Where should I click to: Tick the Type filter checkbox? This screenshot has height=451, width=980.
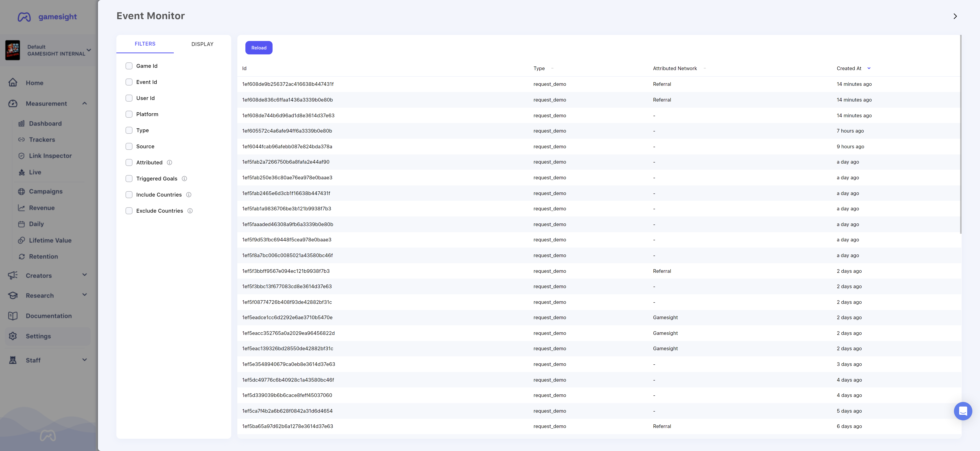click(x=129, y=130)
